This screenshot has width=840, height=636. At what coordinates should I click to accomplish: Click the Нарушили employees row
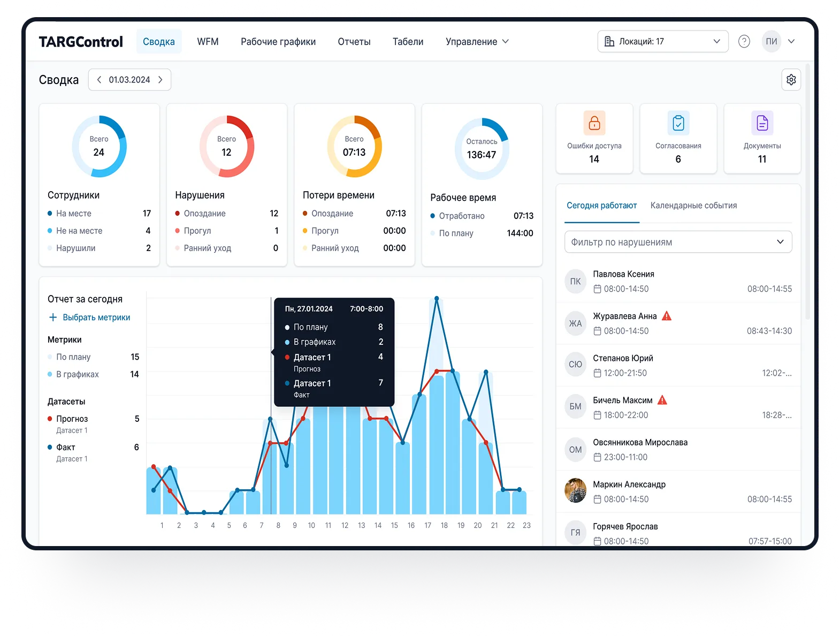tap(99, 248)
